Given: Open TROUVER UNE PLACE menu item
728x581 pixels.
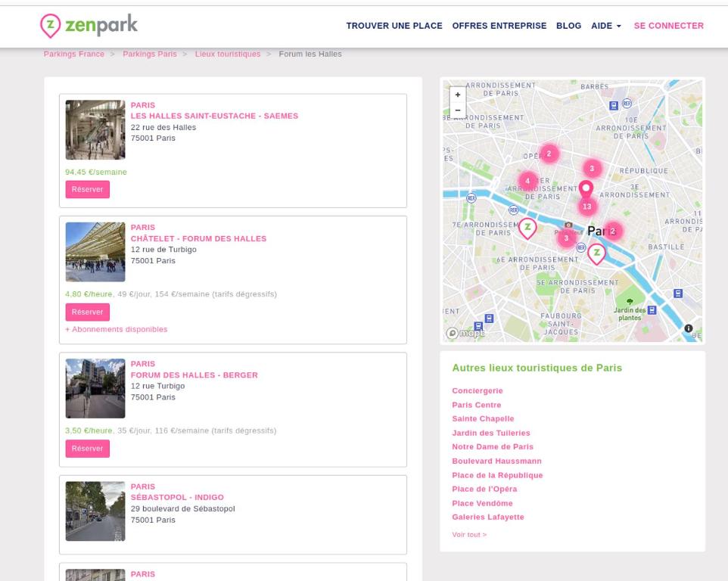Looking at the screenshot, I should pos(394,26).
